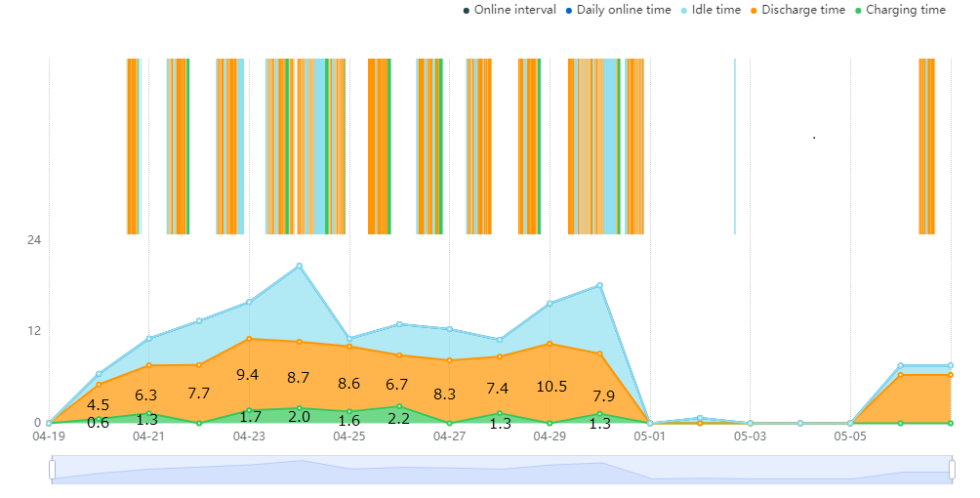Viewport: 980px width, 498px height.
Task: Grab the right handle of zoom slider
Action: pos(952,470)
